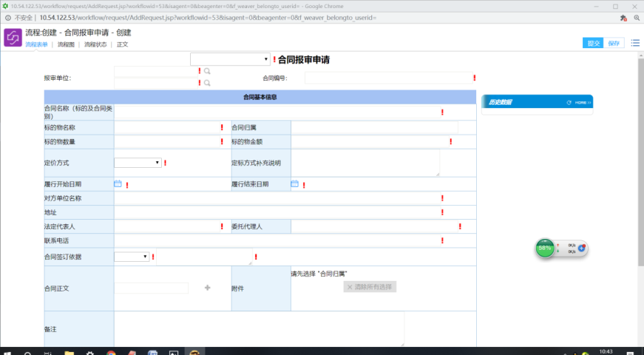Click the 历史数据 panel title
This screenshot has width=644, height=355.
pyautogui.click(x=500, y=102)
